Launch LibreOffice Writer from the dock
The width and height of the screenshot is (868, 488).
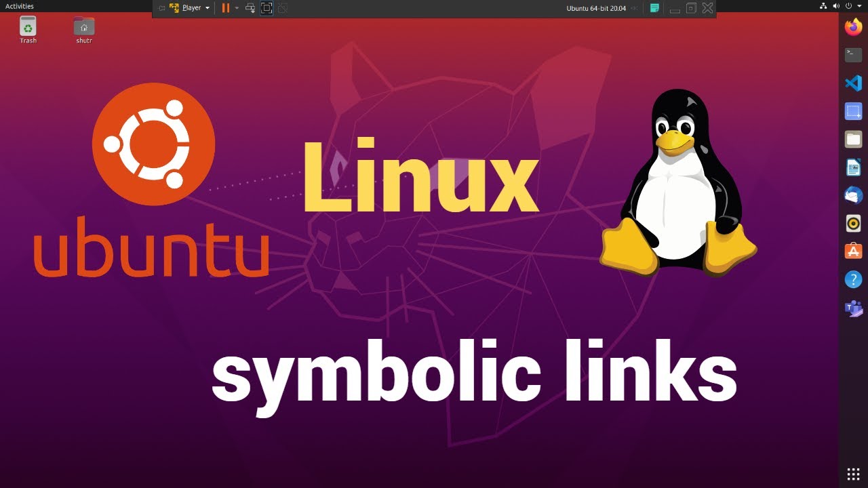pos(853,167)
